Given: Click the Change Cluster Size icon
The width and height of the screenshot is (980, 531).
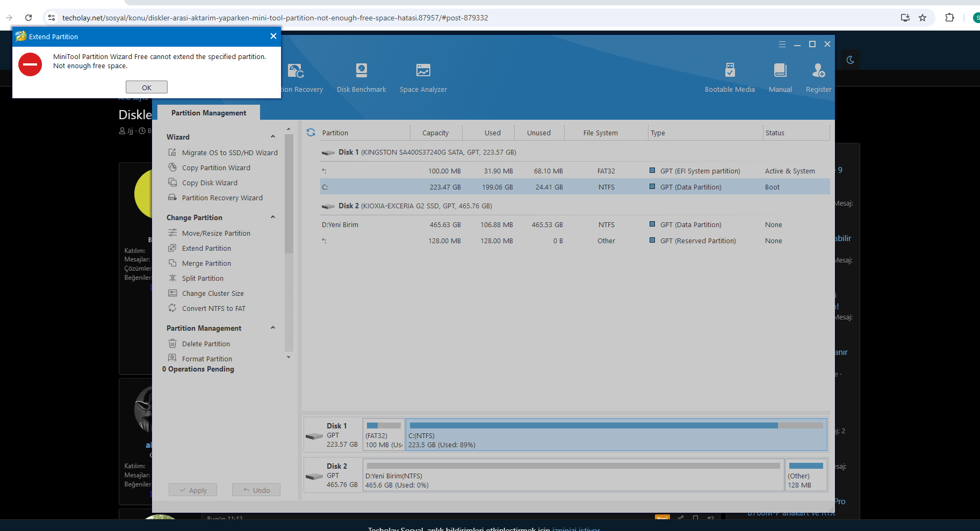Looking at the screenshot, I should pos(172,293).
